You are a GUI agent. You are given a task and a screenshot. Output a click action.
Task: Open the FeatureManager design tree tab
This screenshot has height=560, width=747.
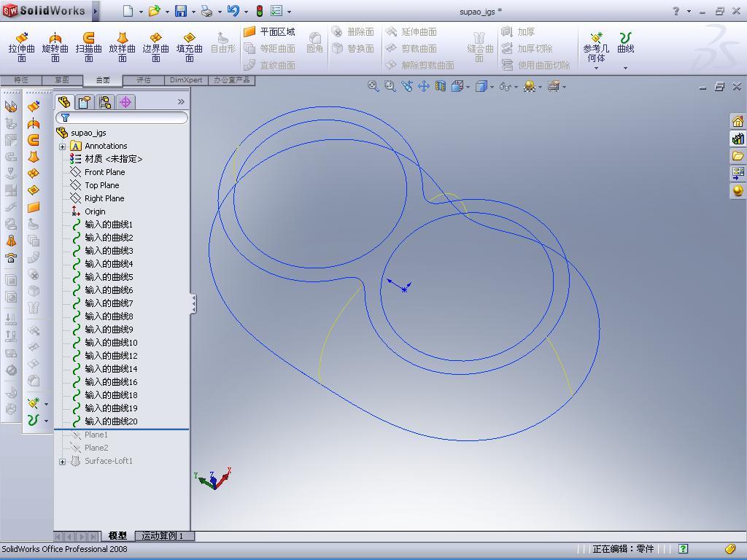[x=64, y=102]
